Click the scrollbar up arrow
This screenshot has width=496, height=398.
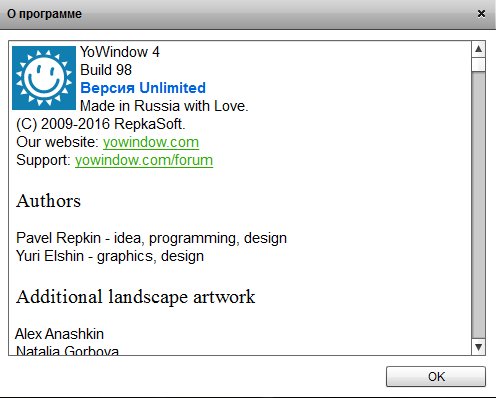click(478, 49)
